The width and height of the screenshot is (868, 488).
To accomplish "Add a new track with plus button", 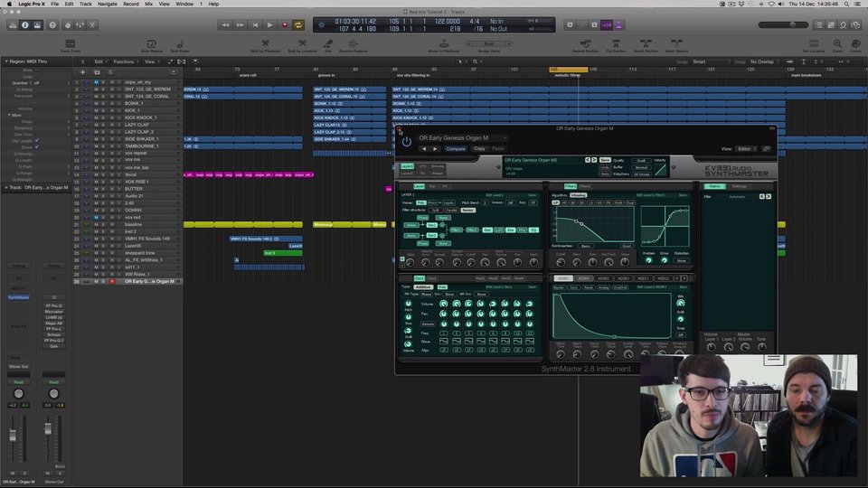I will (82, 72).
